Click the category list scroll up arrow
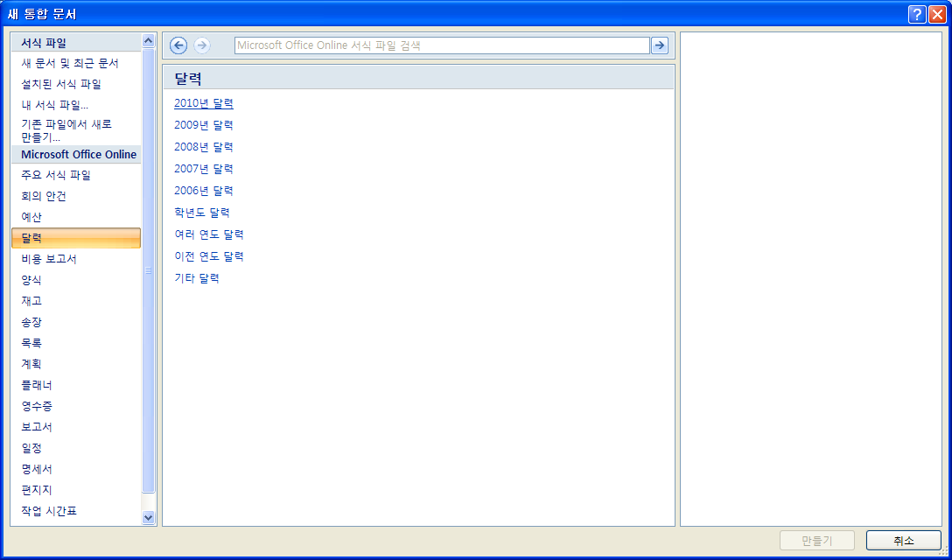This screenshot has width=952, height=560. click(148, 41)
